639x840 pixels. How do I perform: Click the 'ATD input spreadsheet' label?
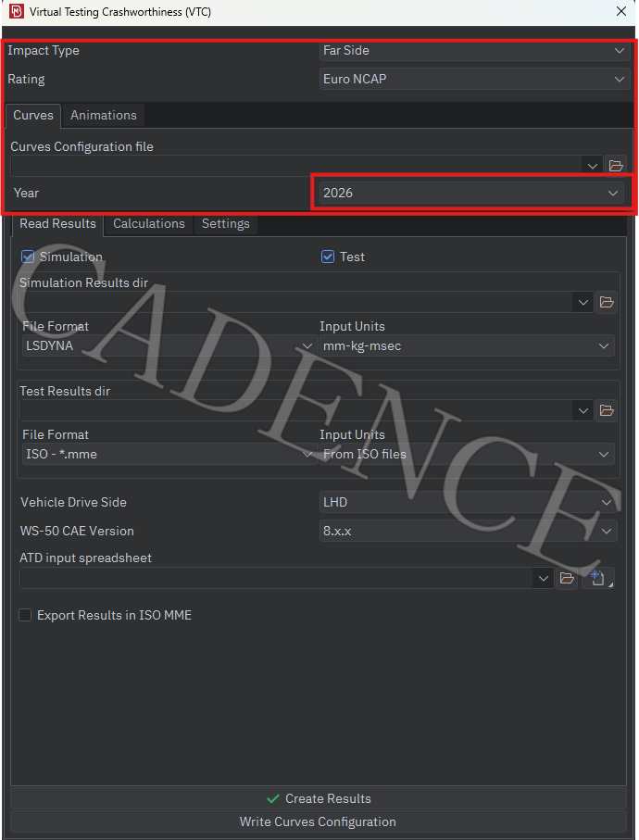pyautogui.click(x=86, y=558)
